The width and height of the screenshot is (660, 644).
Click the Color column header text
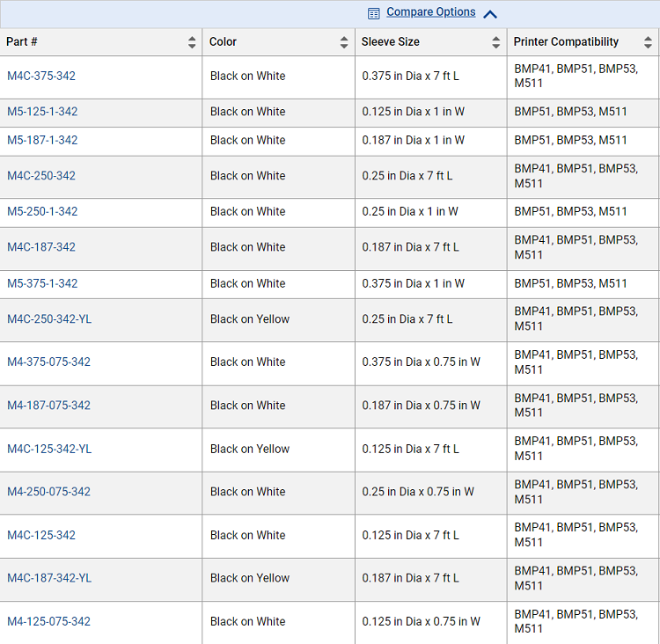point(224,41)
